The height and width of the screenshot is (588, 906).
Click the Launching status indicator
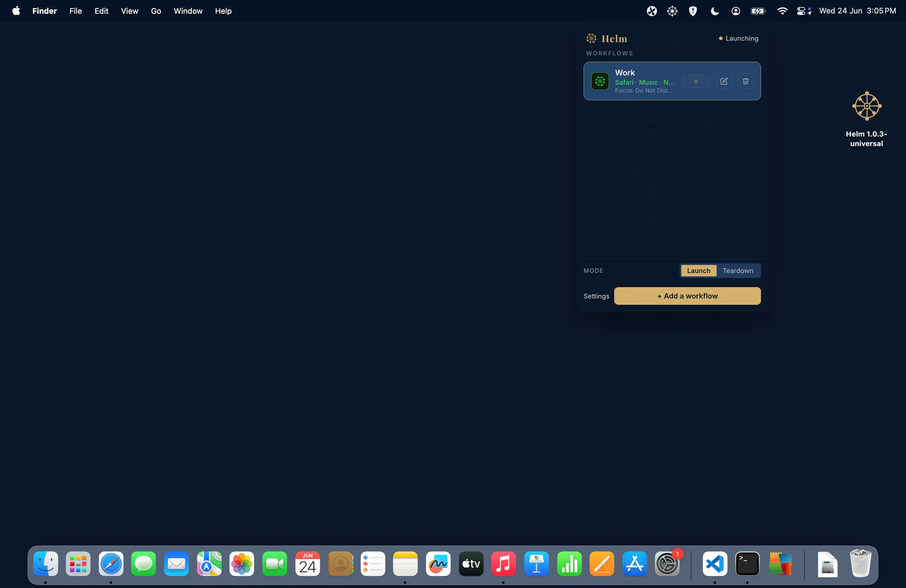(x=738, y=38)
